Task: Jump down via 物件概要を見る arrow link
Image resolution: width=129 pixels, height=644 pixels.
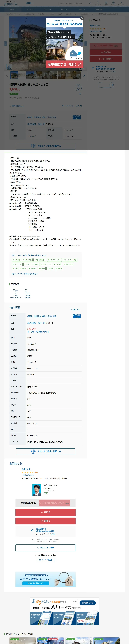Action: coord(17,106)
